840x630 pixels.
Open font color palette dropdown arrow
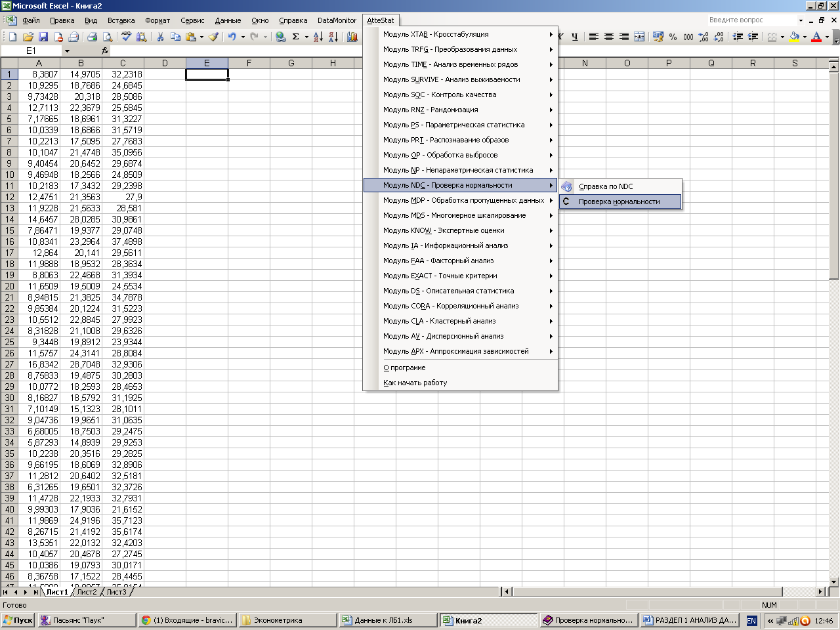827,37
